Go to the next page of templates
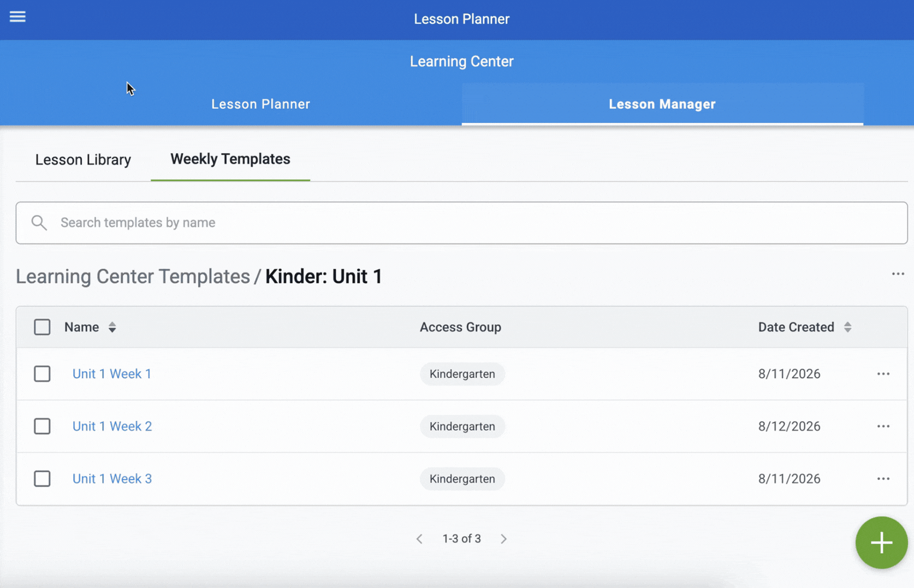Image resolution: width=914 pixels, height=588 pixels. coord(503,539)
